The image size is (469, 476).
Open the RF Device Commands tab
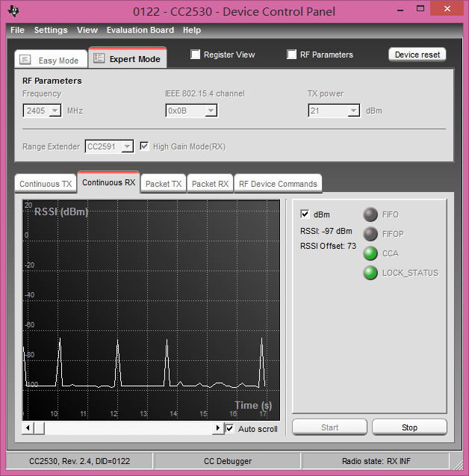[278, 183]
